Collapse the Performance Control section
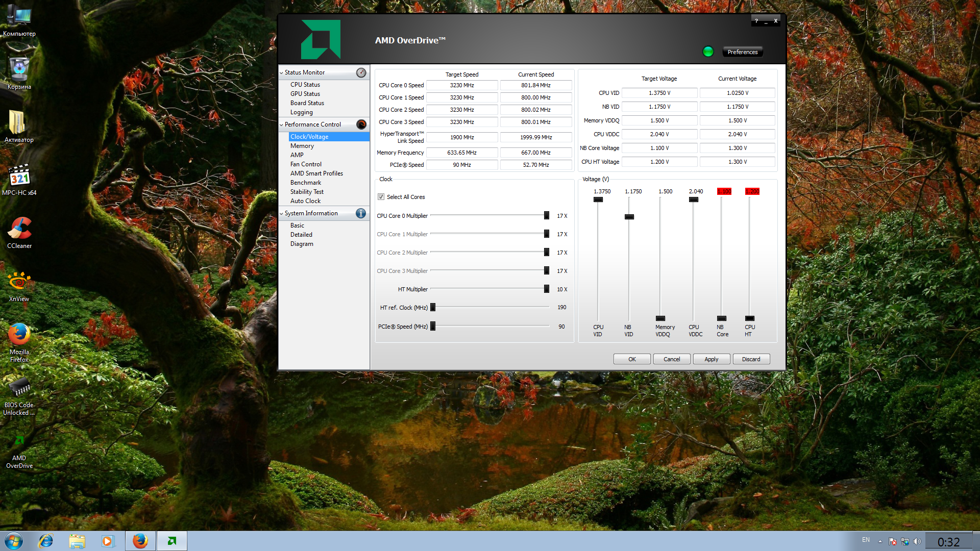 281,124
